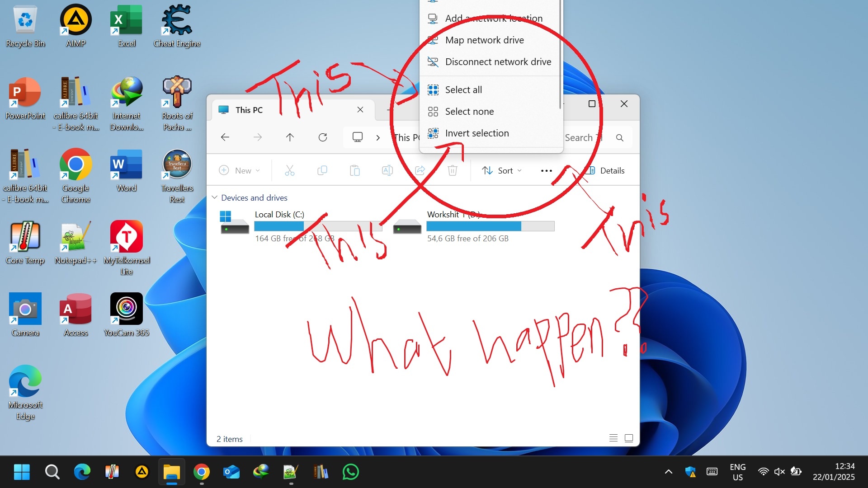This screenshot has width=868, height=488.
Task: Open the Recycle Bin desktop icon
Action: click(x=25, y=26)
